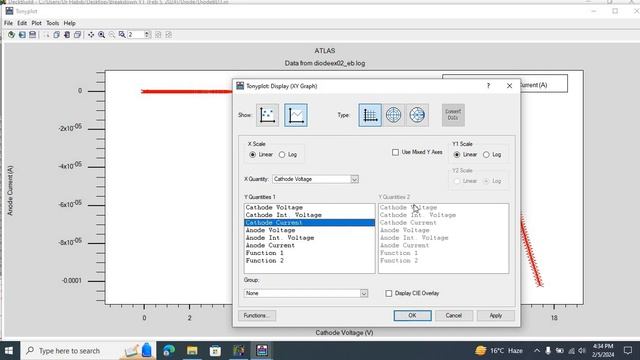The width and height of the screenshot is (640, 360).
Task: Click Cancel in the Display dialog
Action: click(x=453, y=316)
